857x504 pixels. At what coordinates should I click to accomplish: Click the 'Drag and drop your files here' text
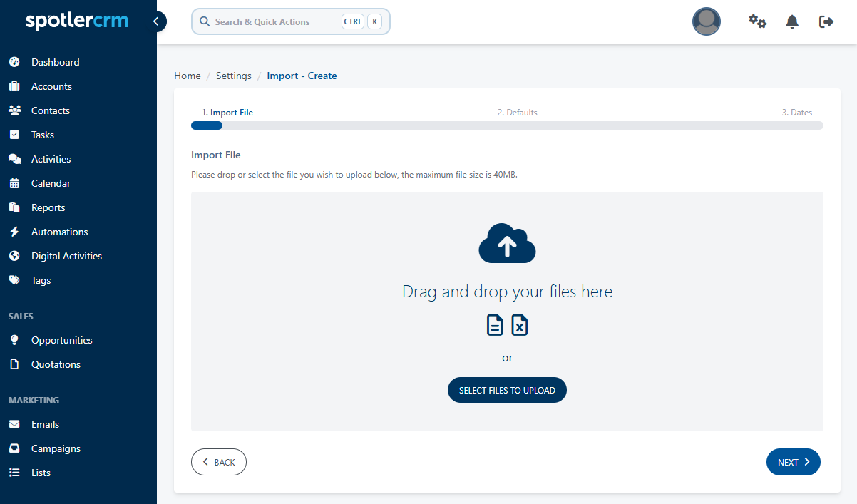(x=507, y=292)
